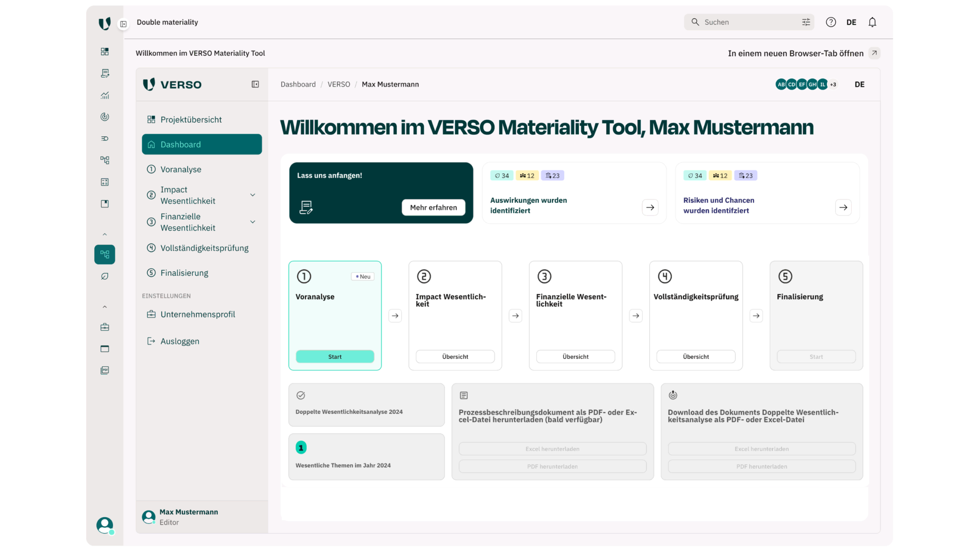This screenshot has height=551, width=980.
Task: Click Mehr erfahren button
Action: pyautogui.click(x=433, y=207)
